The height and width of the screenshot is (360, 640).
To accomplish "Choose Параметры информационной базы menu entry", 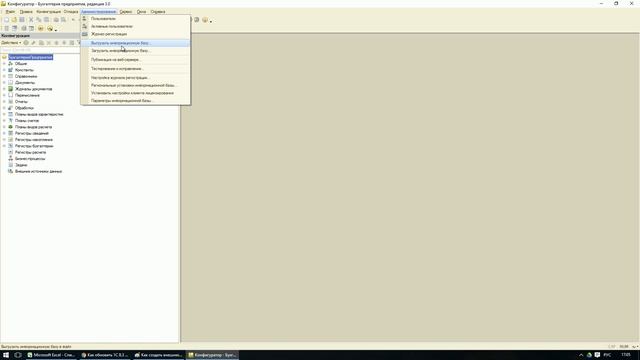I will pos(136,100).
